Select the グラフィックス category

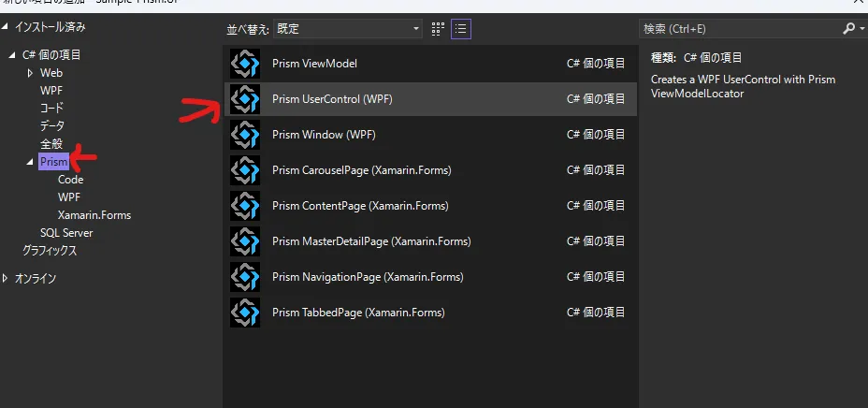(50, 250)
